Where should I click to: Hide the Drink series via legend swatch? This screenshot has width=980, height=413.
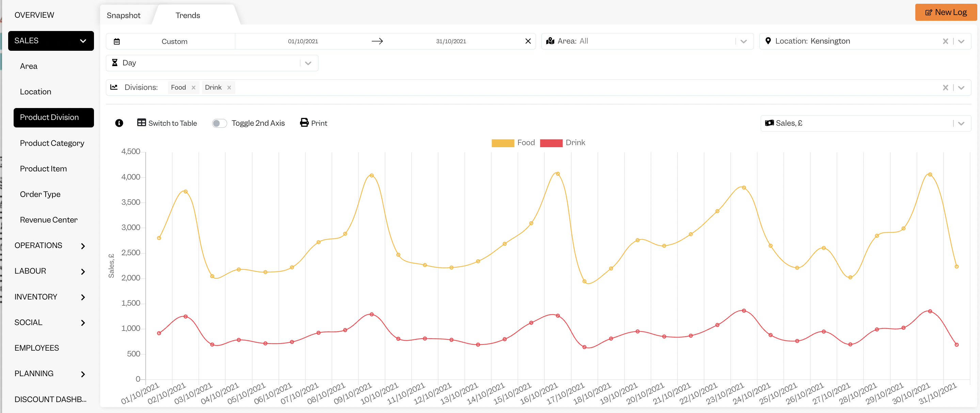[551, 143]
